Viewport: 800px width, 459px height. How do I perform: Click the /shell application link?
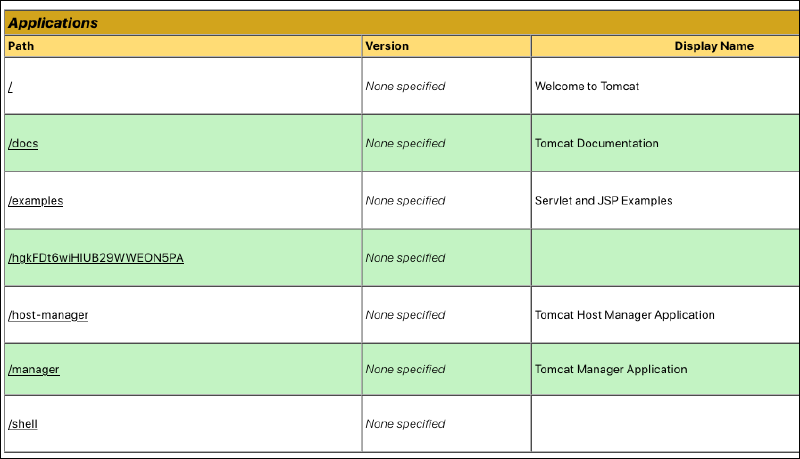(23, 424)
